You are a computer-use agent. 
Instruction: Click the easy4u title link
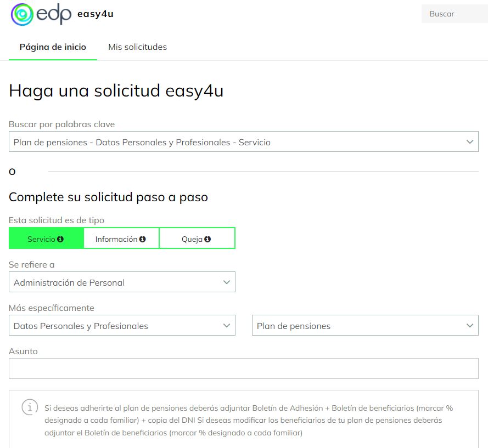[96, 14]
